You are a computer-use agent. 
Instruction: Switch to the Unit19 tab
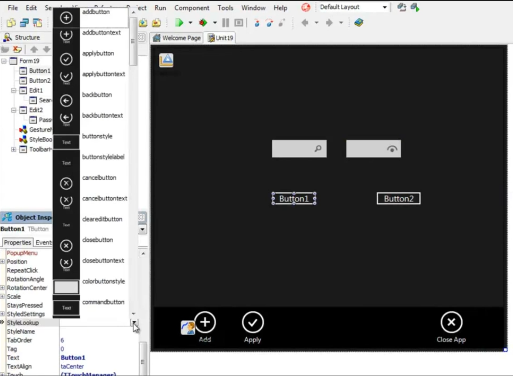(x=220, y=38)
